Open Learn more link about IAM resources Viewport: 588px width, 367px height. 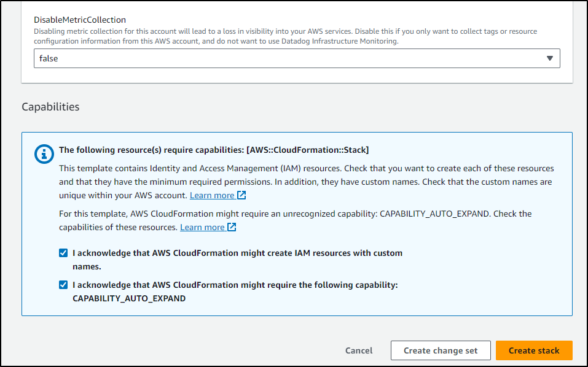click(x=212, y=195)
